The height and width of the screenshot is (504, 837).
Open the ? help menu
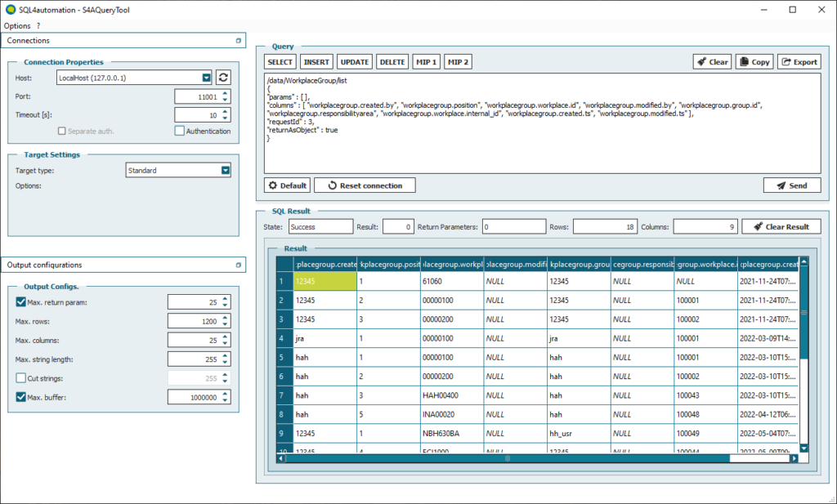pyautogui.click(x=38, y=26)
